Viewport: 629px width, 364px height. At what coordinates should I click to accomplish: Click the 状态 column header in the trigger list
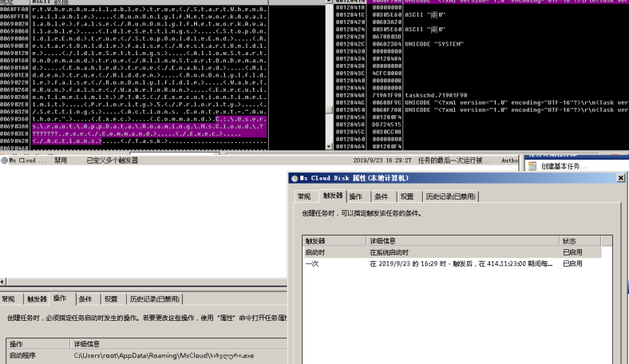coord(580,241)
